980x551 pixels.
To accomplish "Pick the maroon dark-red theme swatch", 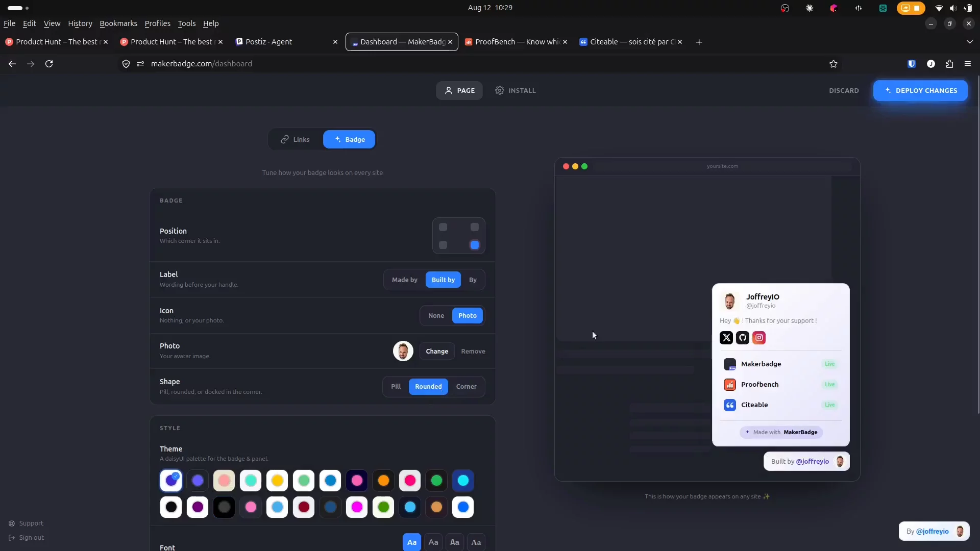I will tap(304, 507).
